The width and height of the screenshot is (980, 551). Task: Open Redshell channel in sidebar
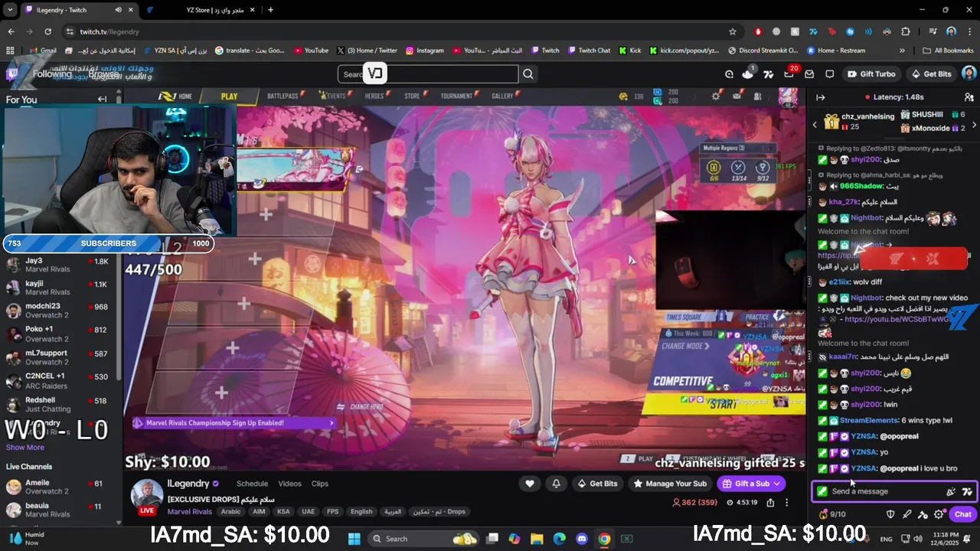[60, 404]
